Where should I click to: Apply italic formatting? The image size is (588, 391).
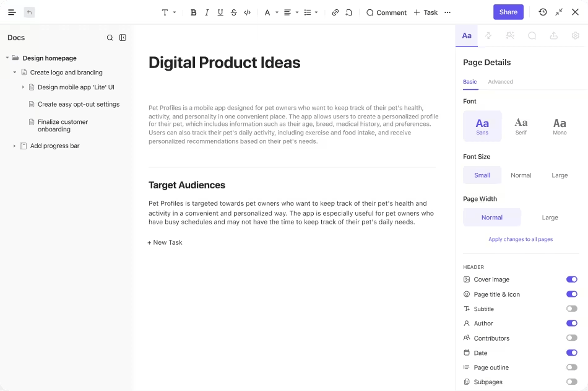(x=207, y=12)
